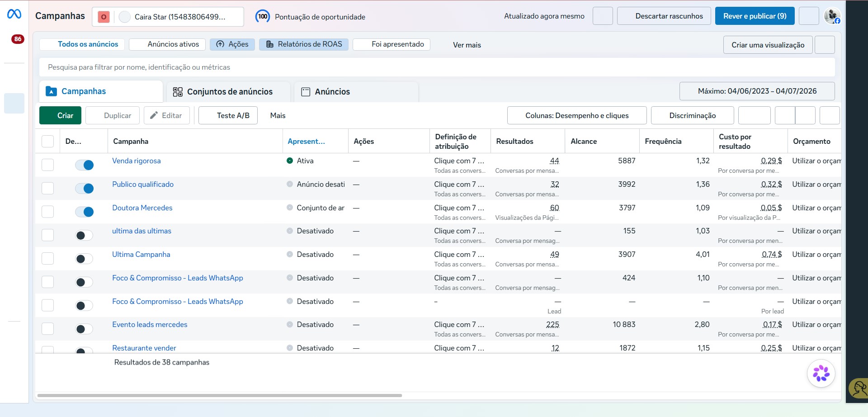Click the 0,74 $ cost value
868x417 pixels.
tap(772, 254)
